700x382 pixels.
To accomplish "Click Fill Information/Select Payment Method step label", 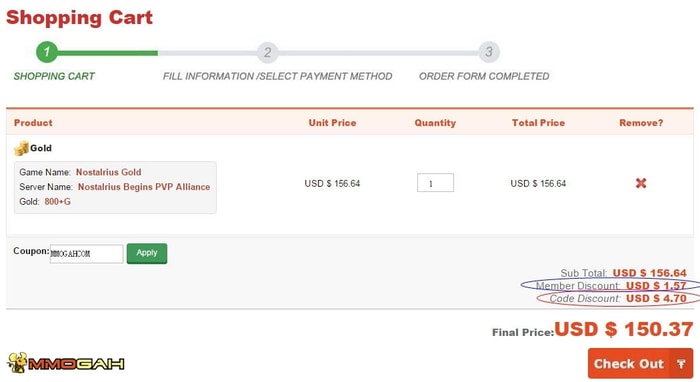I will coord(277,76).
